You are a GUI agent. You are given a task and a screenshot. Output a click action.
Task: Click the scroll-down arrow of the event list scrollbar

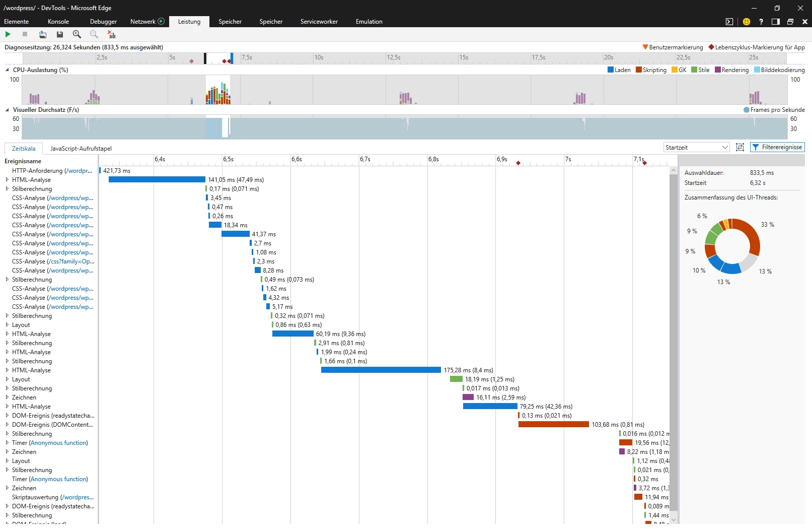click(674, 520)
